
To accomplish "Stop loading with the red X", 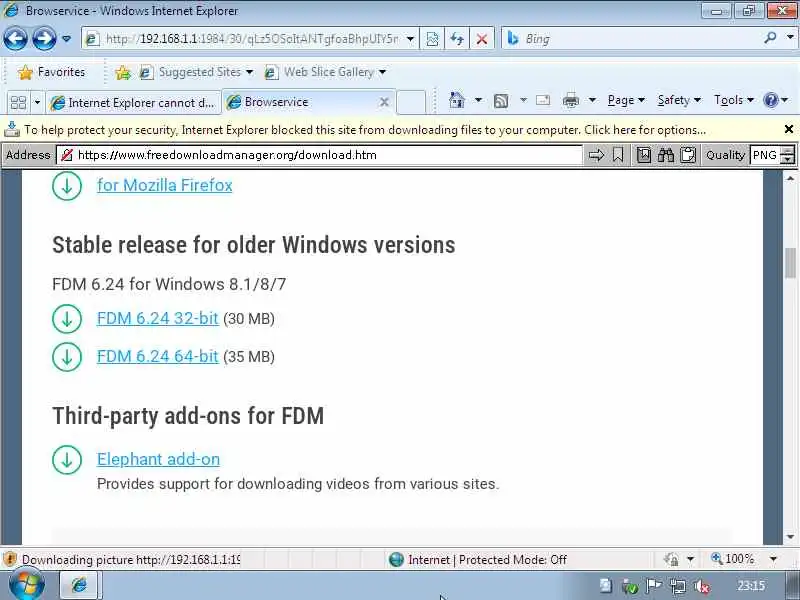I will pyautogui.click(x=481, y=39).
